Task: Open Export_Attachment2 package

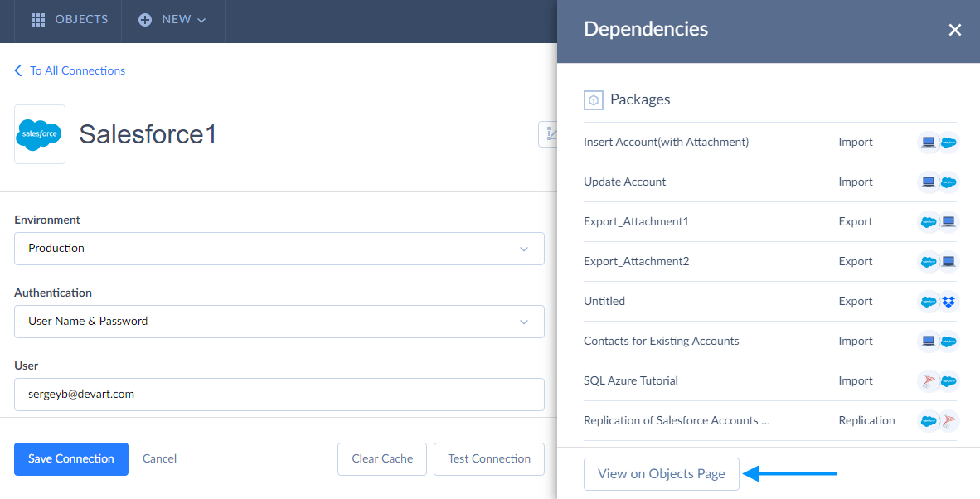Action: 636,261
